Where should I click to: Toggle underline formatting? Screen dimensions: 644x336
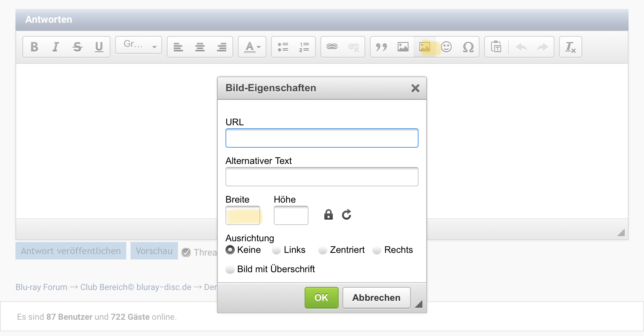99,47
